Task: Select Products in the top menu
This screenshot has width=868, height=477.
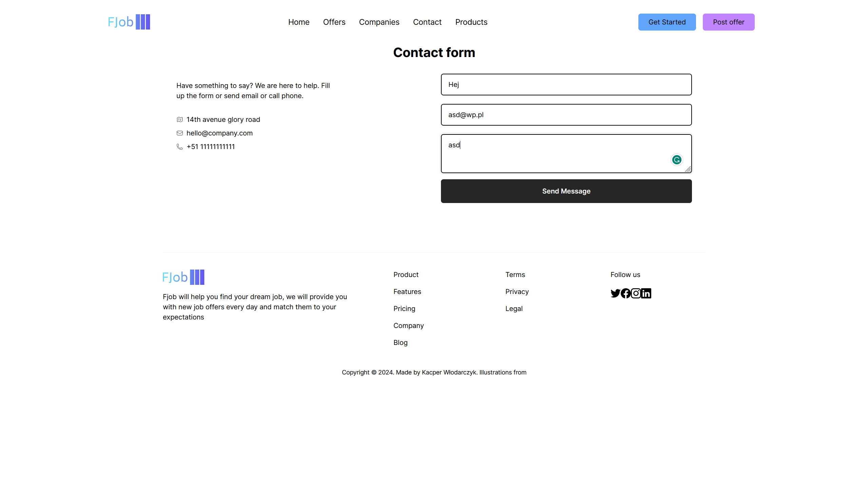Action: click(471, 22)
